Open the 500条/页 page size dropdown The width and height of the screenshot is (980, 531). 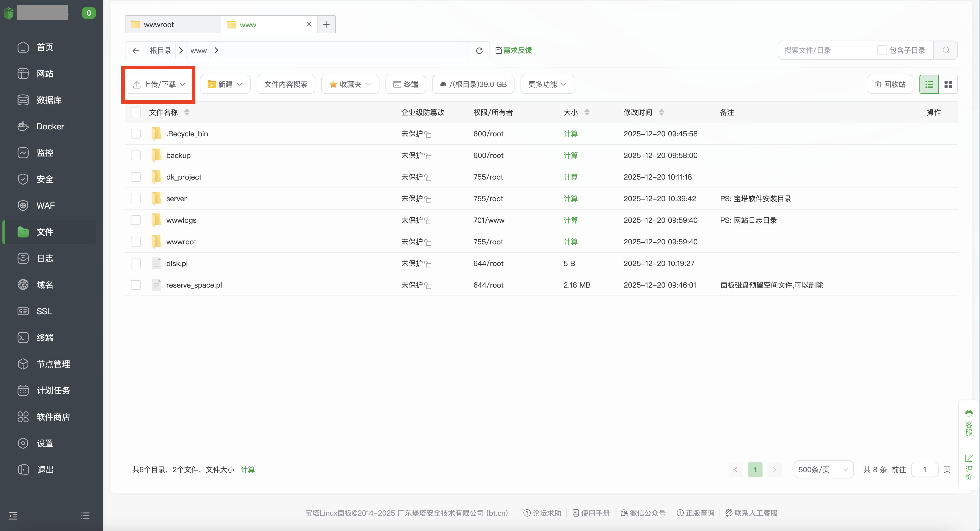823,469
